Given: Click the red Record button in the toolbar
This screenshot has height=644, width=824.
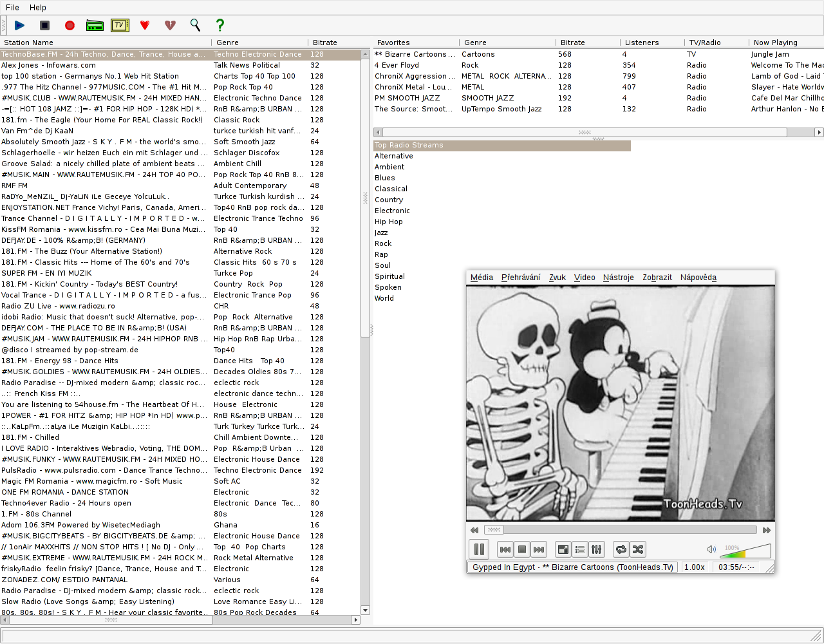Looking at the screenshot, I should tap(70, 25).
